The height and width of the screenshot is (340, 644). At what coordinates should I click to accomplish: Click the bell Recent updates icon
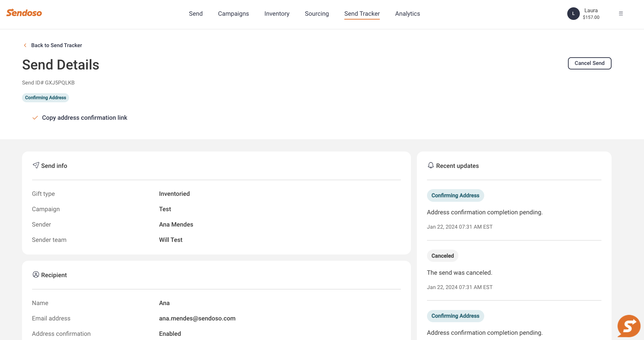click(x=431, y=165)
